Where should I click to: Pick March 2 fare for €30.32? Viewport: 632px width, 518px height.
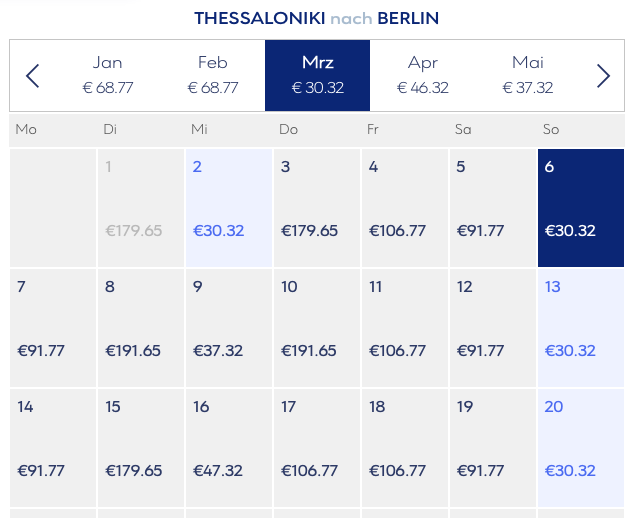(229, 208)
